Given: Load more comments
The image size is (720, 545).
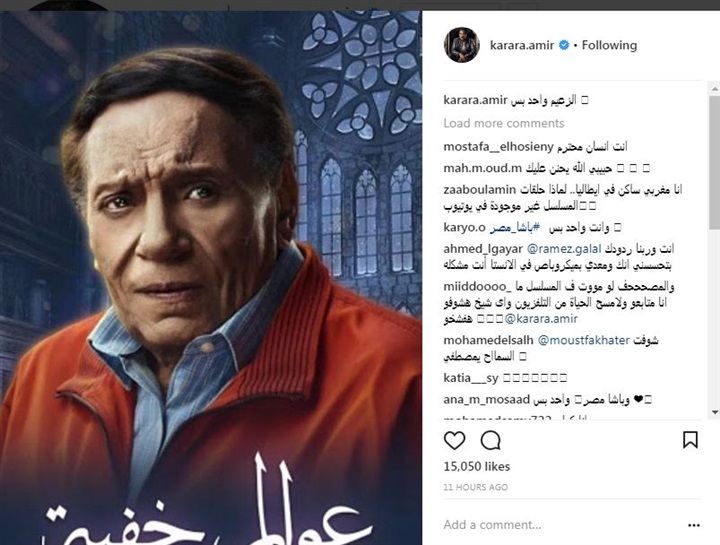Looking at the screenshot, I should (504, 123).
